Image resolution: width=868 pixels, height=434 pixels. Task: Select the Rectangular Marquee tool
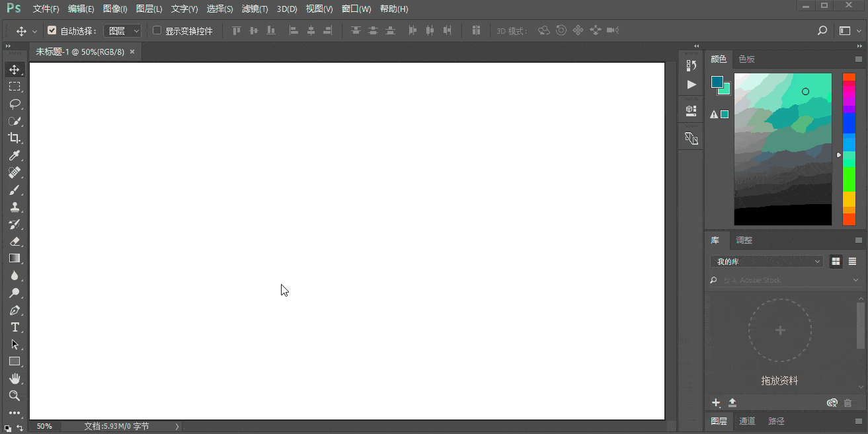click(15, 87)
